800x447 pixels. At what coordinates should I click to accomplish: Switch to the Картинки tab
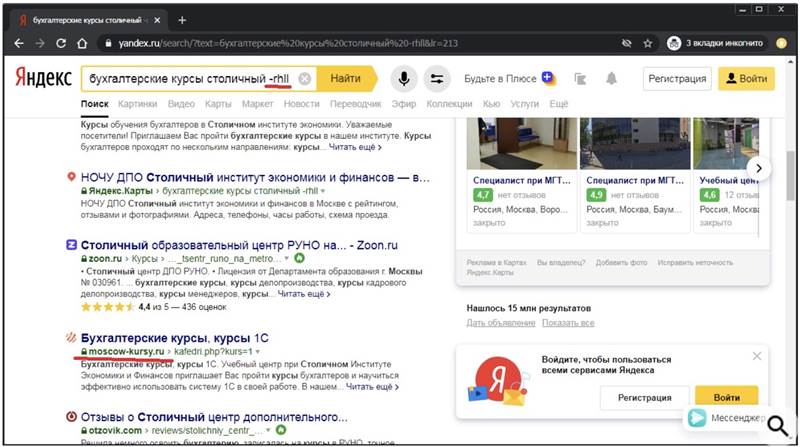[138, 104]
